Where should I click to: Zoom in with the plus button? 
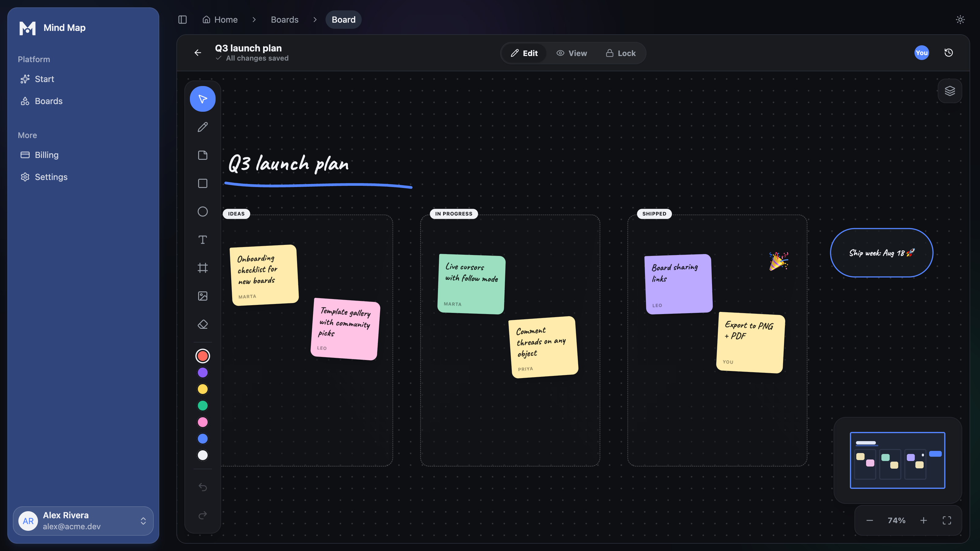pos(923,520)
